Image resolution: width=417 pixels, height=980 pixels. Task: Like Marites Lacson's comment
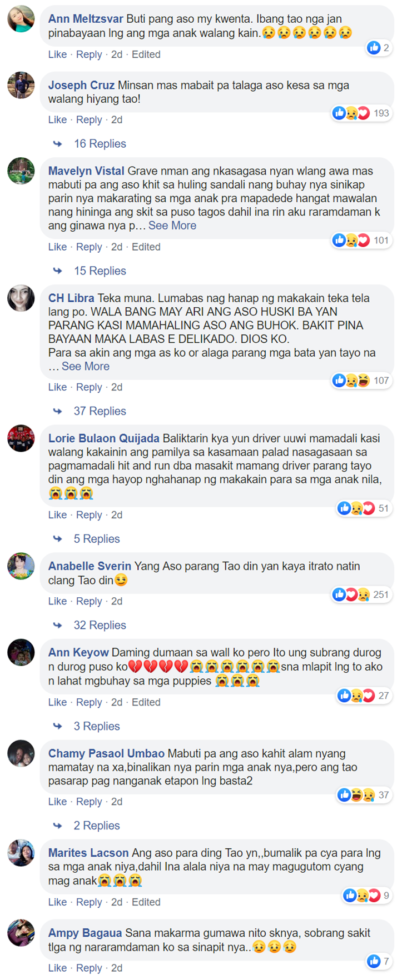tap(57, 902)
